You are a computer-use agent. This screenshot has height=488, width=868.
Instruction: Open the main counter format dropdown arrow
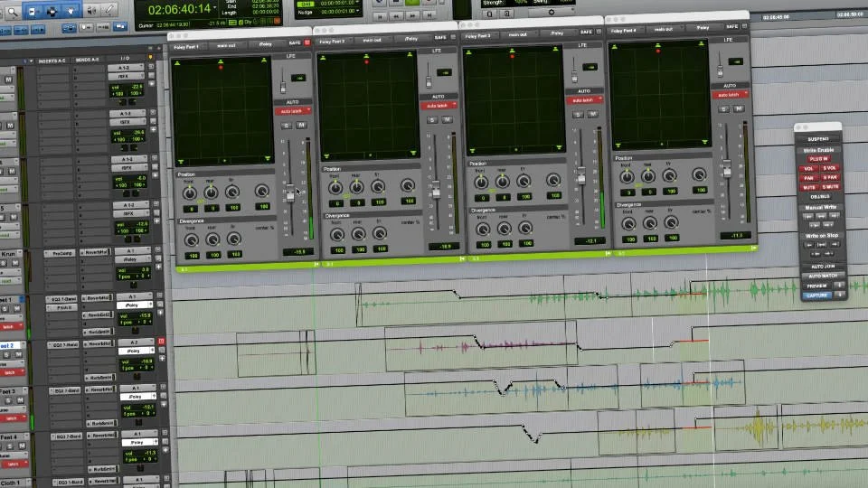coord(215,8)
